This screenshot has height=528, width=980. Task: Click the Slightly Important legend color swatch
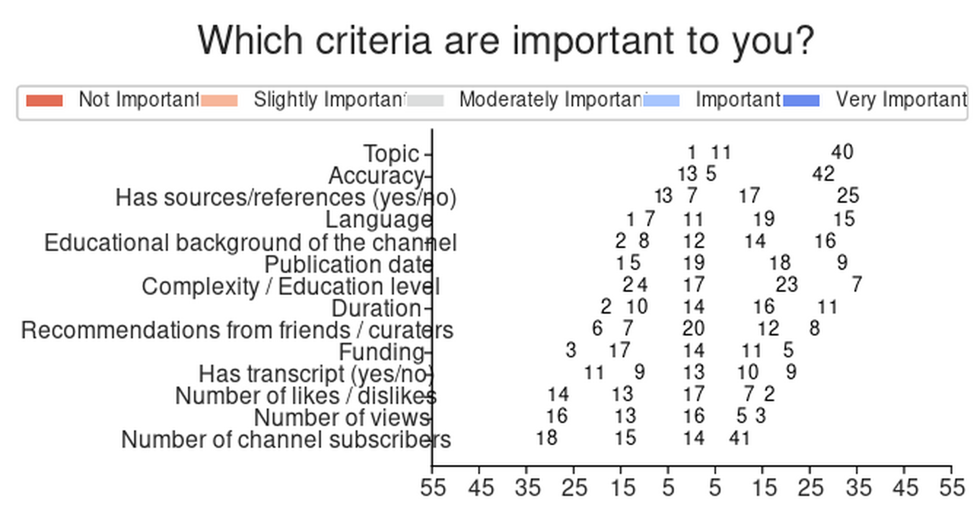click(219, 100)
